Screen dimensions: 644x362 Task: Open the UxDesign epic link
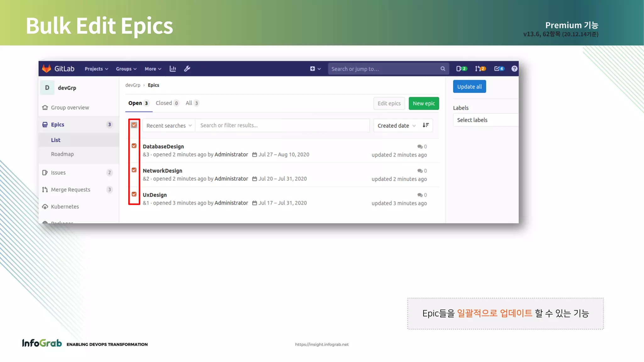coord(155,195)
